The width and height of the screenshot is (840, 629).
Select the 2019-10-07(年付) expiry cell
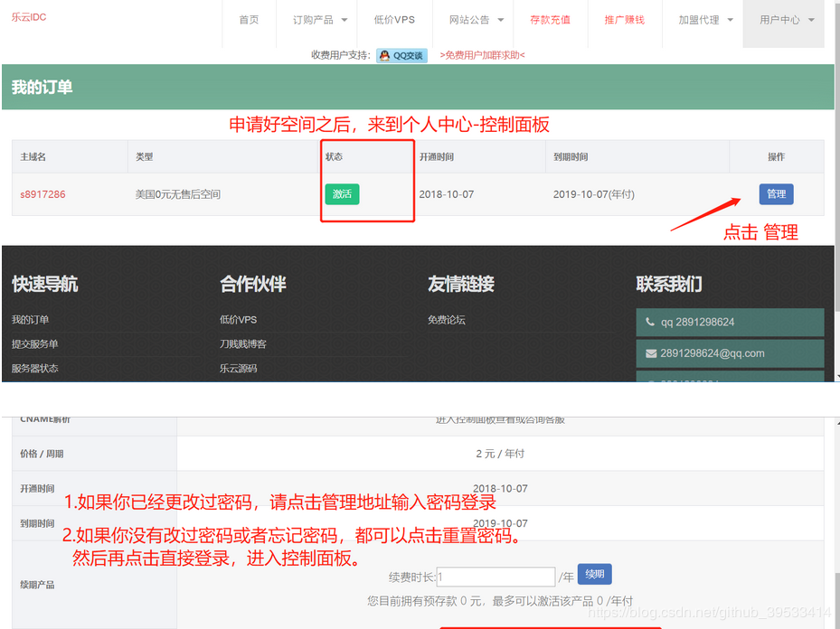pos(593,194)
